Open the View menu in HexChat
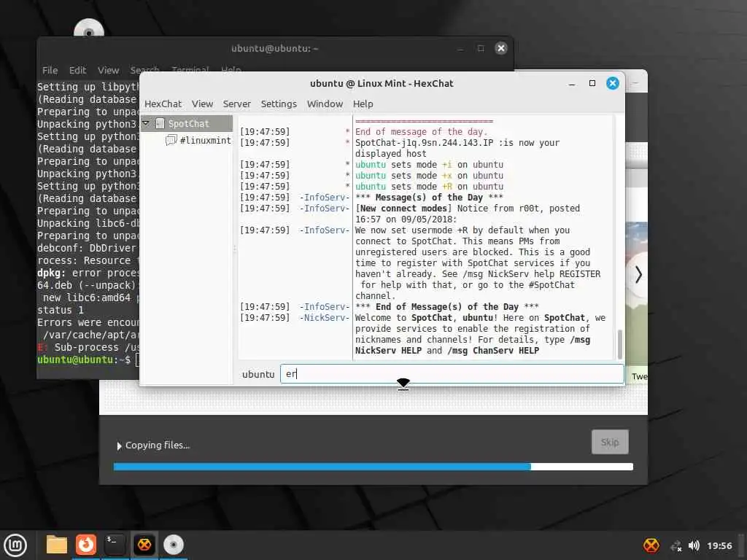This screenshot has height=560, width=747. [x=203, y=104]
